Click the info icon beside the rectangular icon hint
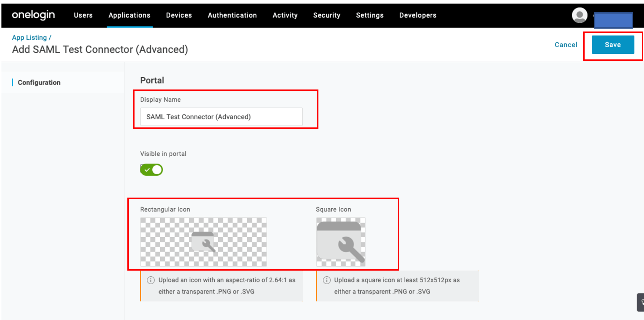The width and height of the screenshot is (644, 320). (x=151, y=280)
